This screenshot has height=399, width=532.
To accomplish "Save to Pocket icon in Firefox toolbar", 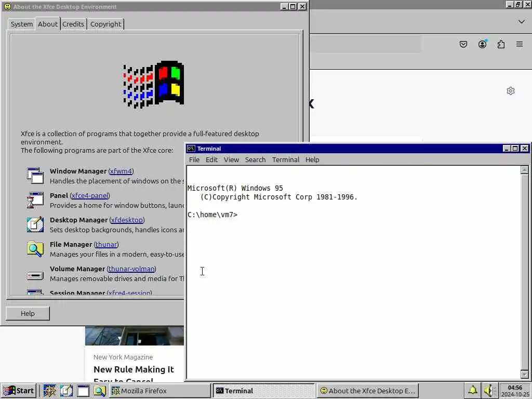I will tap(463, 44).
